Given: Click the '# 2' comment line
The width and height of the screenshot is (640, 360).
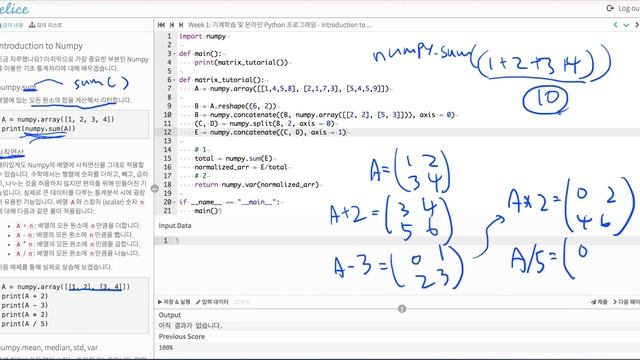Looking at the screenshot, I should (x=200, y=176).
